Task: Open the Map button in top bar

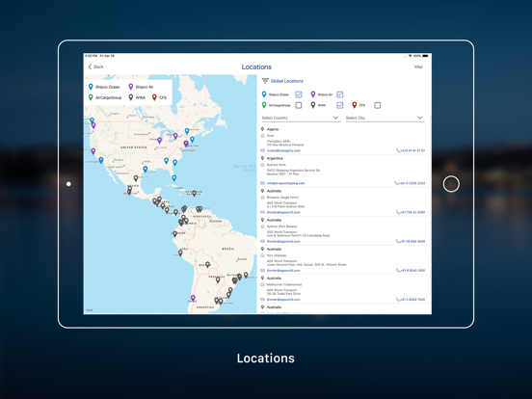Action: click(x=418, y=66)
